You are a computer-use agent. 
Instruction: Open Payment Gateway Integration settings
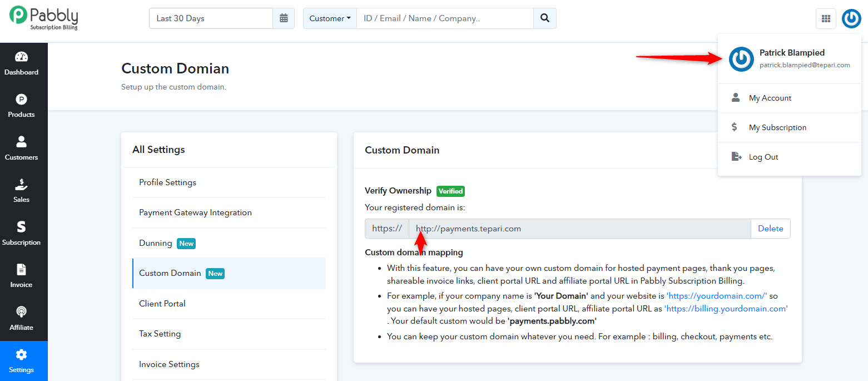click(x=229, y=212)
